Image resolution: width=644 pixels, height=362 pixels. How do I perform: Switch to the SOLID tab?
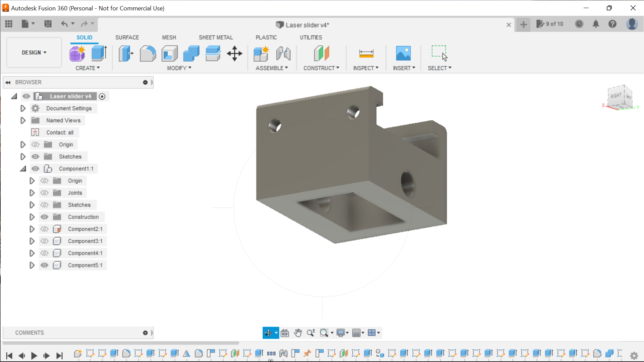click(x=85, y=38)
